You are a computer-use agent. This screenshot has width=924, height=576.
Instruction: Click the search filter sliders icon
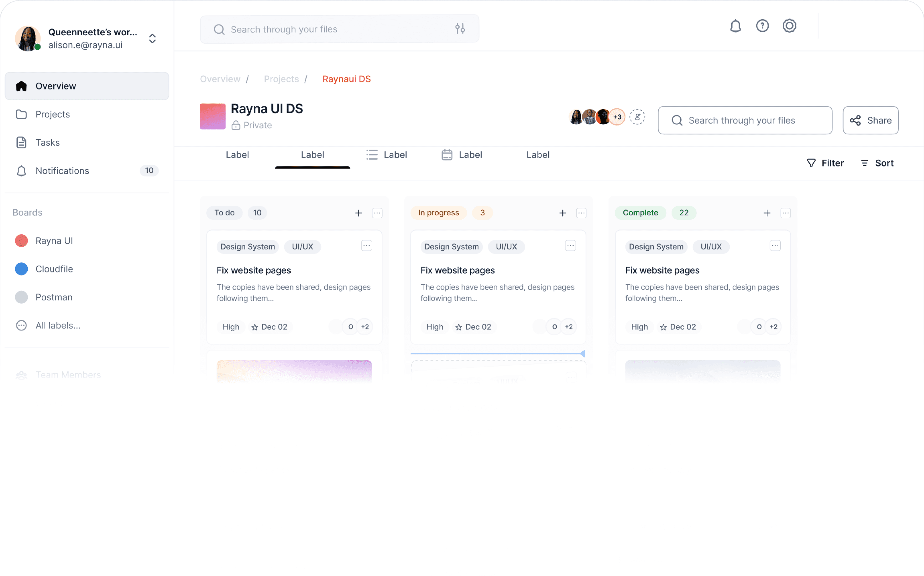point(460,29)
